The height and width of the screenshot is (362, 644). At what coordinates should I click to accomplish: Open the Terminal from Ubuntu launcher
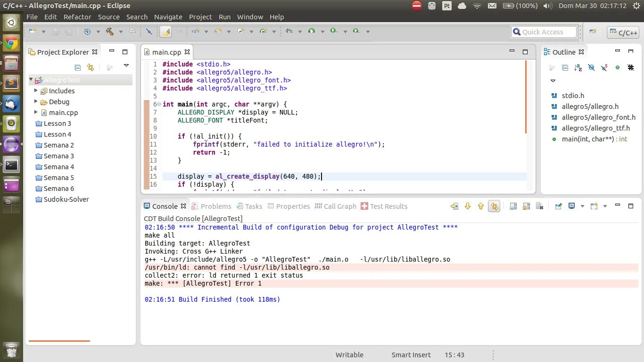click(x=11, y=165)
